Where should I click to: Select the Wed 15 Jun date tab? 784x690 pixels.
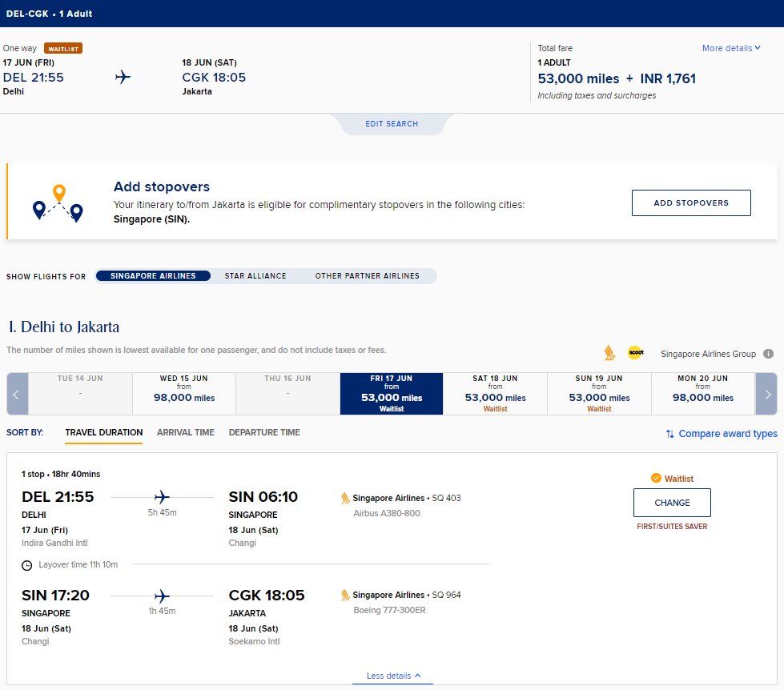184,394
